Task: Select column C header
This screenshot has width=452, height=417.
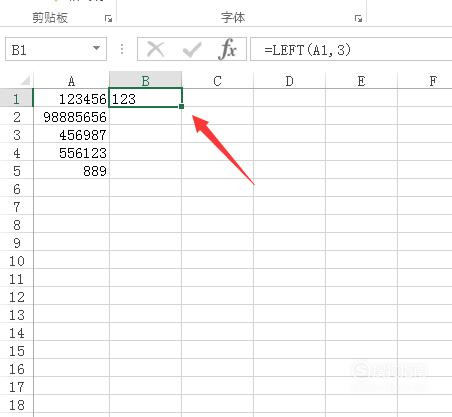Action: click(x=218, y=81)
